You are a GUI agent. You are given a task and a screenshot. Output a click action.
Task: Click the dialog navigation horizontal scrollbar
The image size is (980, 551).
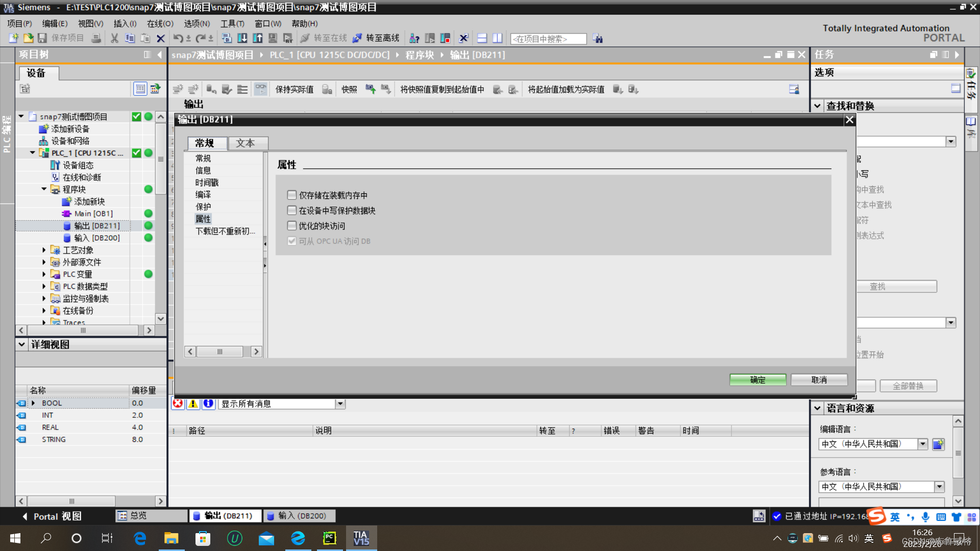pyautogui.click(x=220, y=352)
